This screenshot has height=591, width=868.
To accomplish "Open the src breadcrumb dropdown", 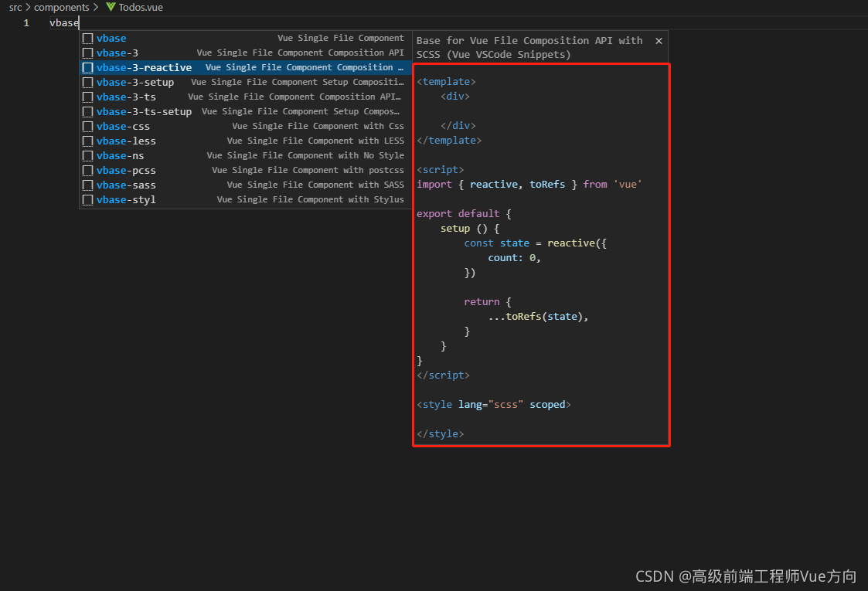I will coord(15,7).
